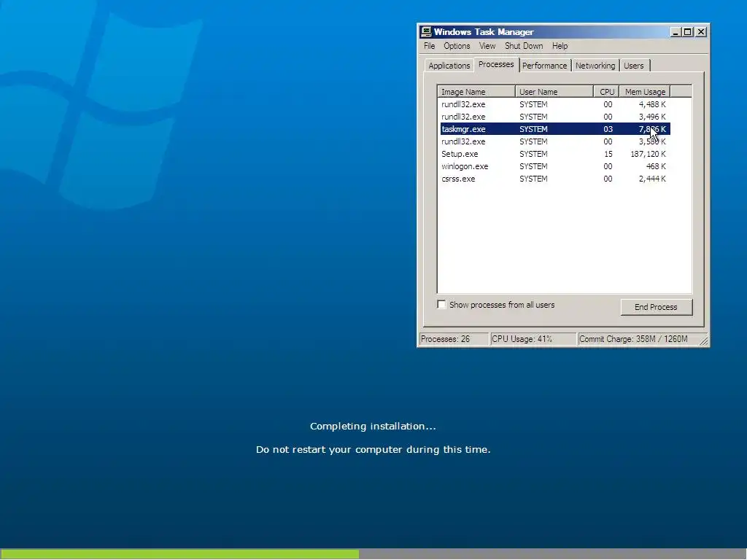Open the Shut Down menu
Viewport: 747px width, 560px height.
click(524, 46)
